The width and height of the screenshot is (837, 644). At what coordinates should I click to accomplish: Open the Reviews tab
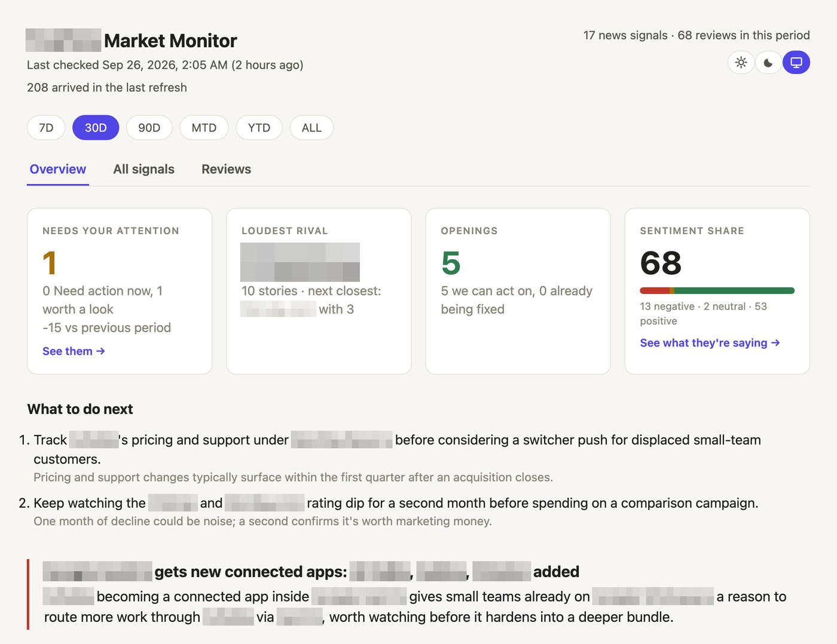tap(226, 170)
